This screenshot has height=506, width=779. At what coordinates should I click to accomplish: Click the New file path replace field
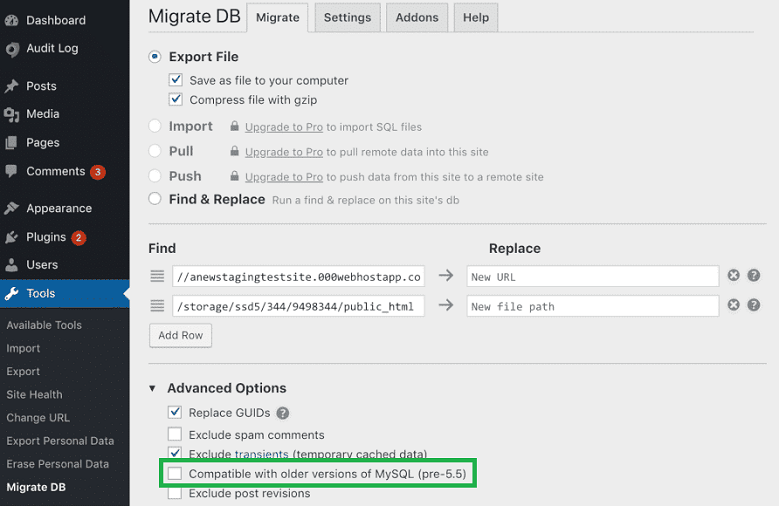(593, 306)
